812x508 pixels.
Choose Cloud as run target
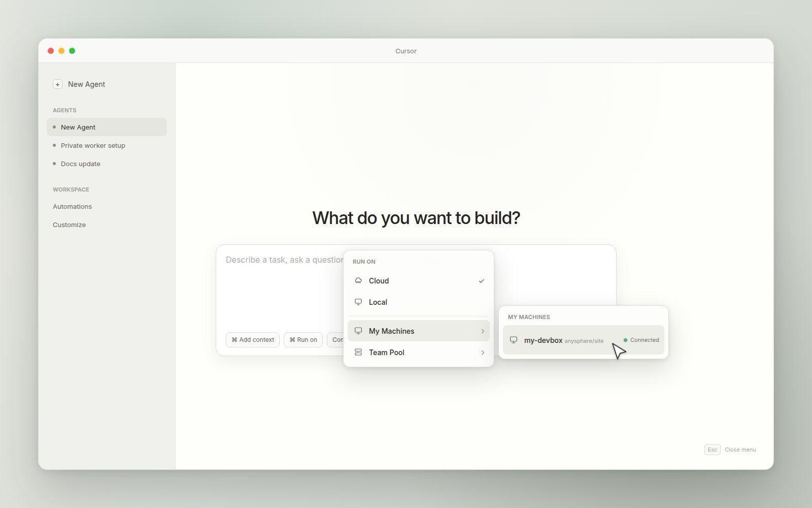click(419, 281)
